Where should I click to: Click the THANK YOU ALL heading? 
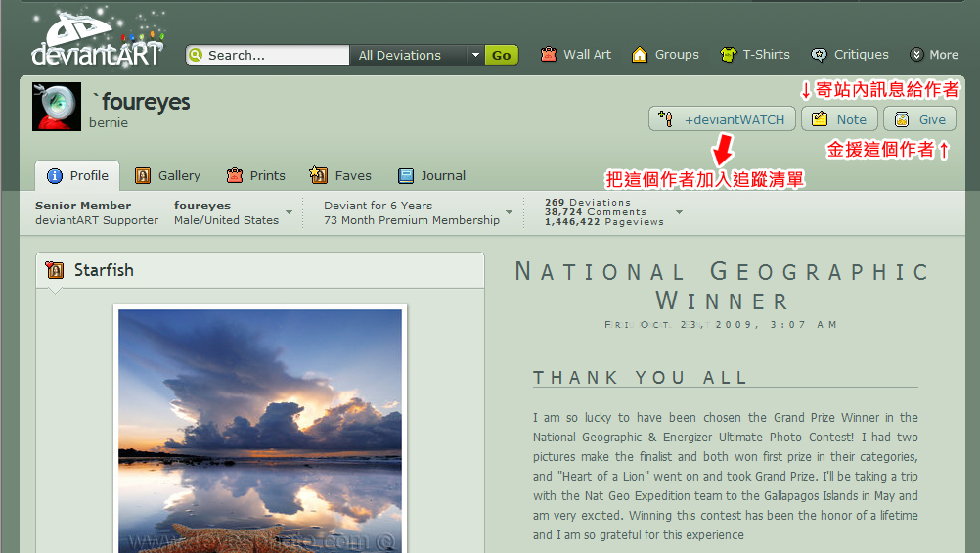641,377
